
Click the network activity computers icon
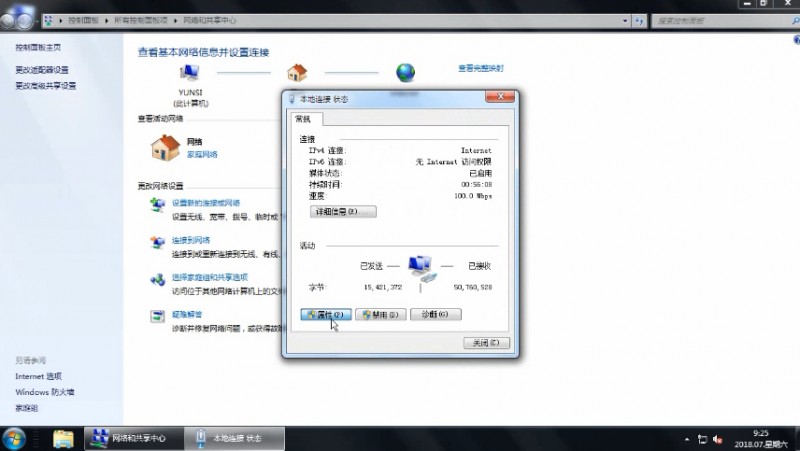click(x=421, y=268)
